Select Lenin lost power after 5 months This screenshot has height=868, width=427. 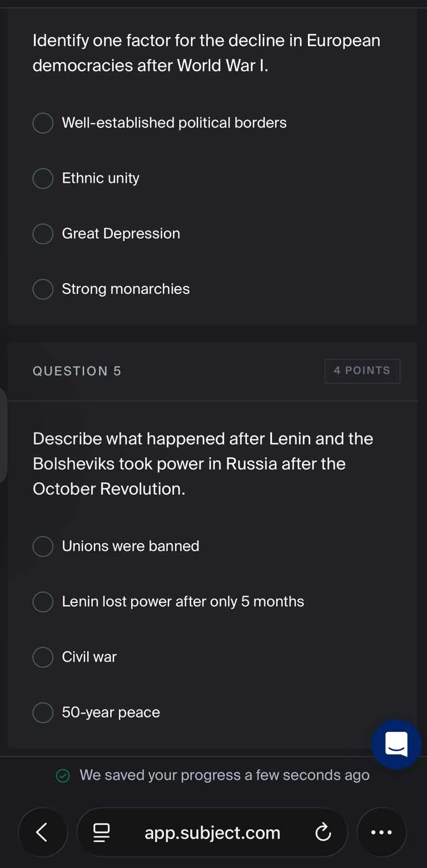coord(43,601)
